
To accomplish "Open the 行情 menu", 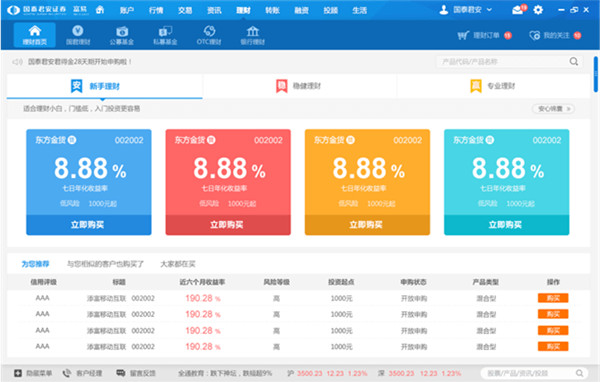I will (x=156, y=10).
